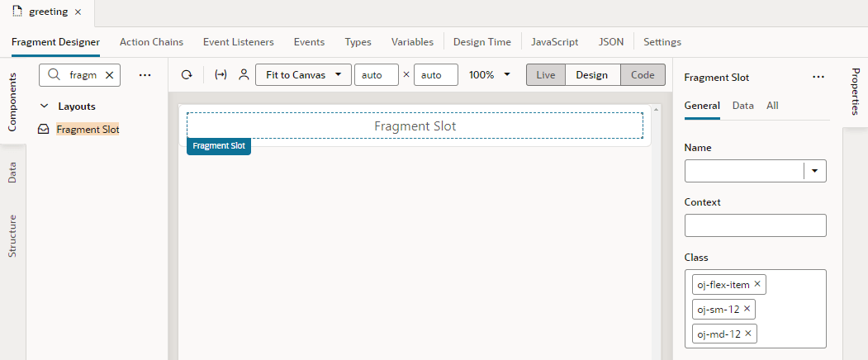This screenshot has width=868, height=360.
Task: Remove the oj-sm-12 class
Action: (x=747, y=309)
